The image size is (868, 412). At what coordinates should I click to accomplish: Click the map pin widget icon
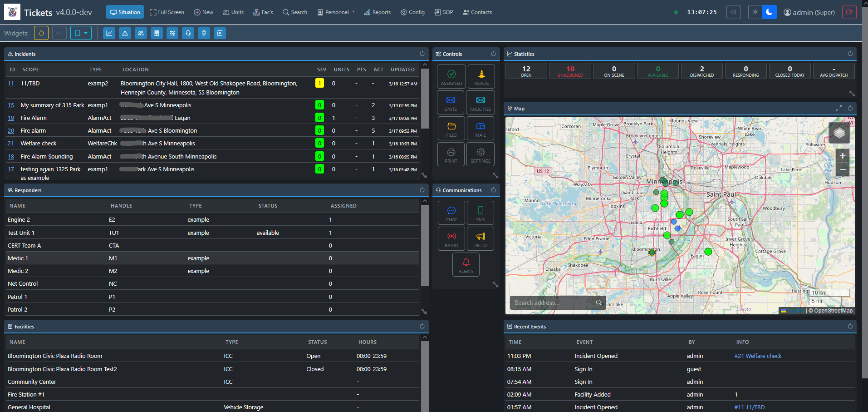coord(204,33)
